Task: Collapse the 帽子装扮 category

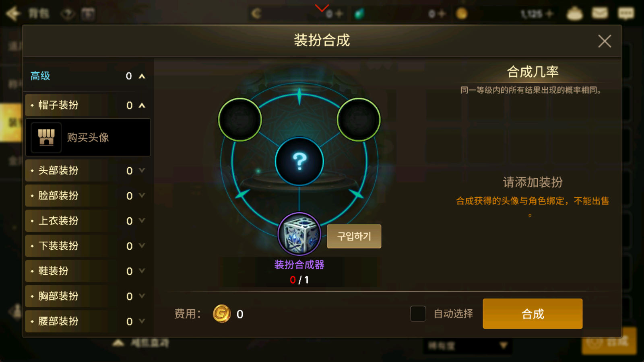Action: tap(142, 105)
